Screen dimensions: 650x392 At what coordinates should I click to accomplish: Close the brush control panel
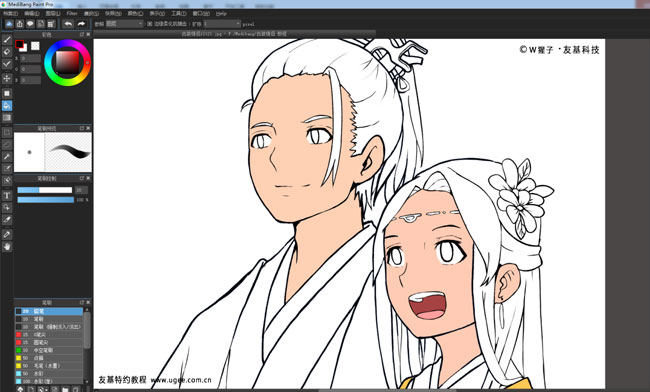point(88,179)
